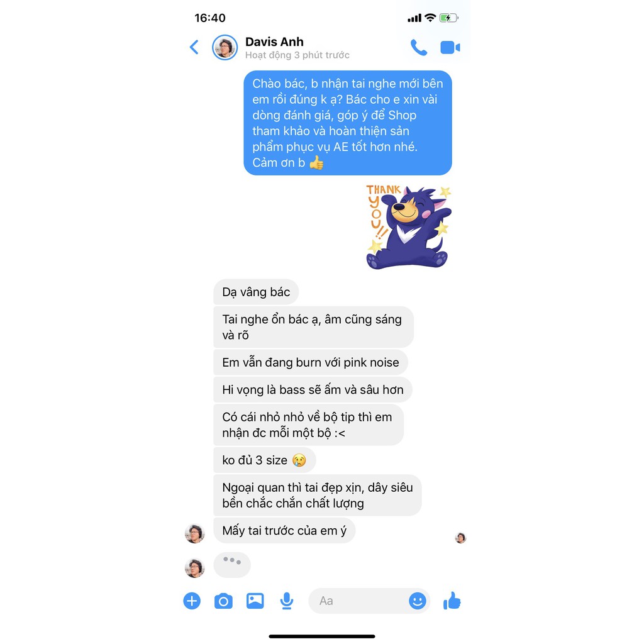Open Davis Anh profile picture in header
This screenshot has height=644, width=644.
click(x=225, y=47)
